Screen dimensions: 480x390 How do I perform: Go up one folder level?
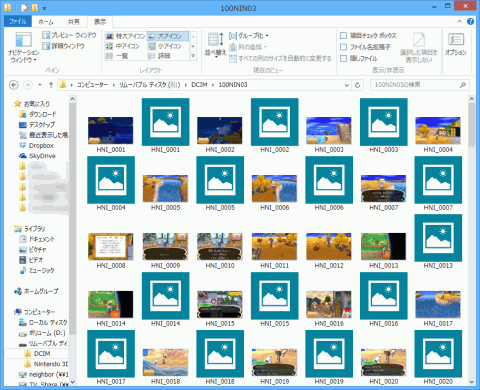[x=51, y=85]
